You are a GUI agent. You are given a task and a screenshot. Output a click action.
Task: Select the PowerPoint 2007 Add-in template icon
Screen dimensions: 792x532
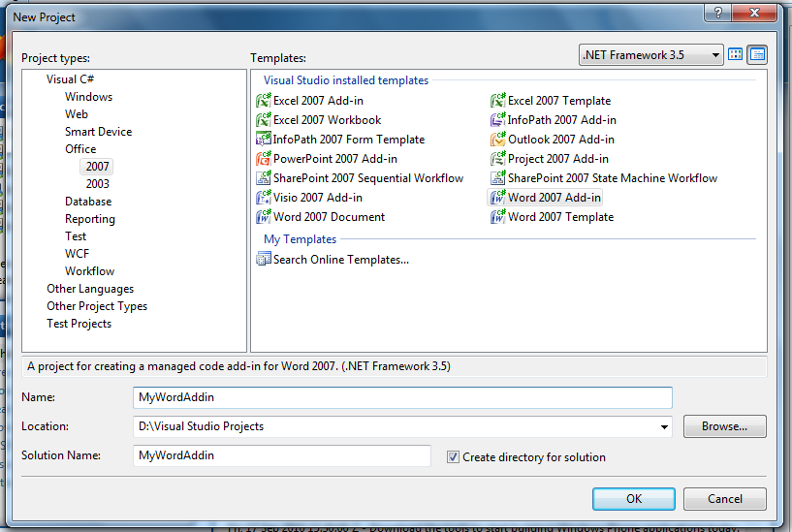(x=263, y=159)
